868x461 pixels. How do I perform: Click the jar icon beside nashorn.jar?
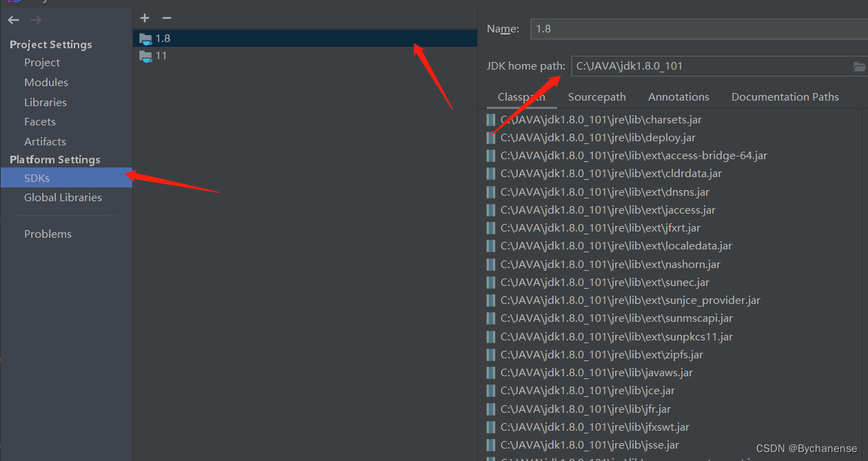[x=490, y=264]
